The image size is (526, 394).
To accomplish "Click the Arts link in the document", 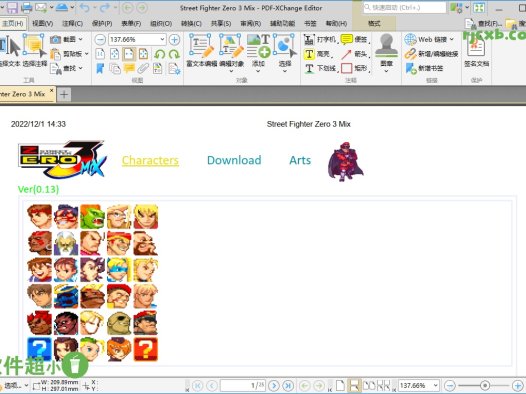I will point(300,160).
